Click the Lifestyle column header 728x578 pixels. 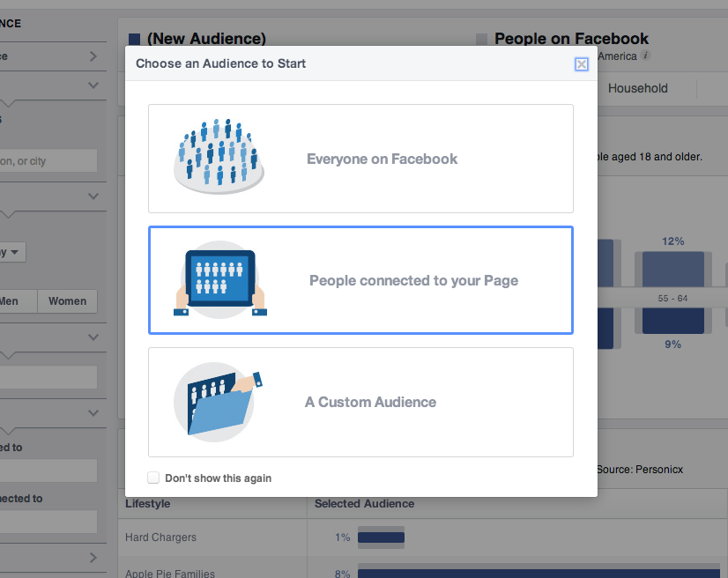pos(148,504)
